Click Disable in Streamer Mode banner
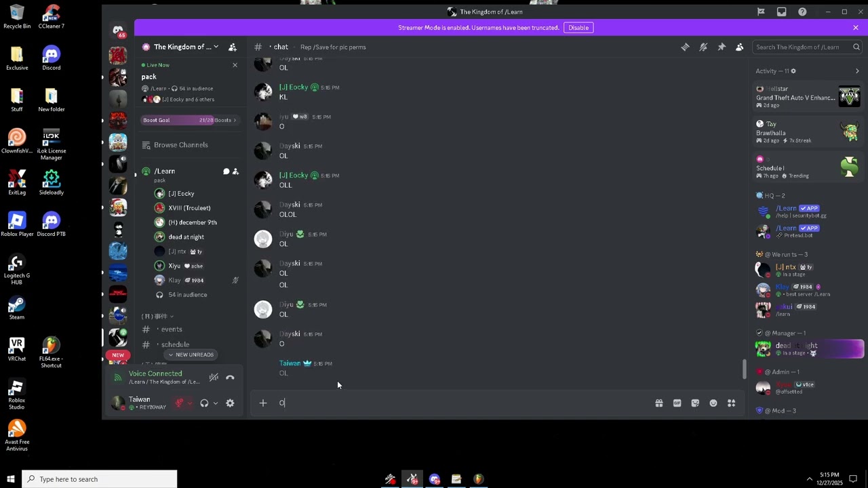Screen dimensions: 868x488 tap(578, 28)
